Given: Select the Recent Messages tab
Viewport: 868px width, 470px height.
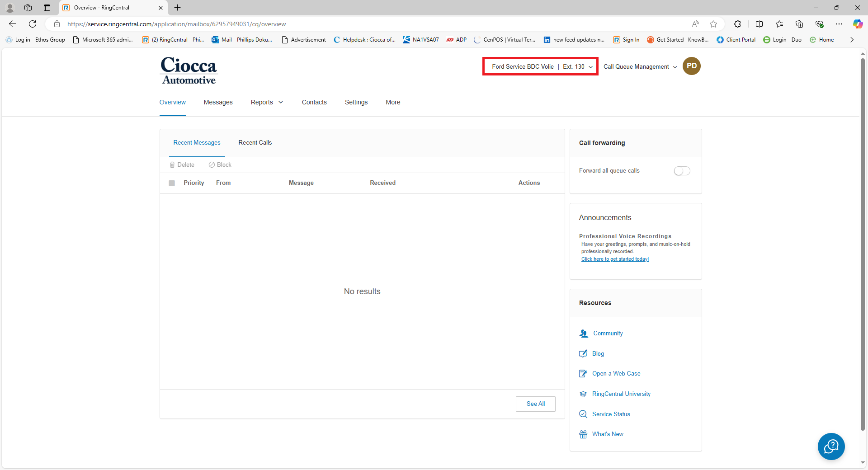Looking at the screenshot, I should [197, 142].
